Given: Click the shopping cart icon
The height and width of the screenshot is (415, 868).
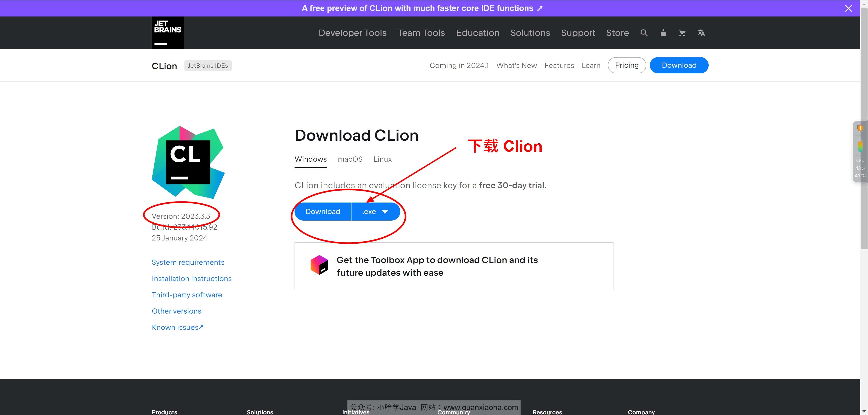Looking at the screenshot, I should 682,33.
